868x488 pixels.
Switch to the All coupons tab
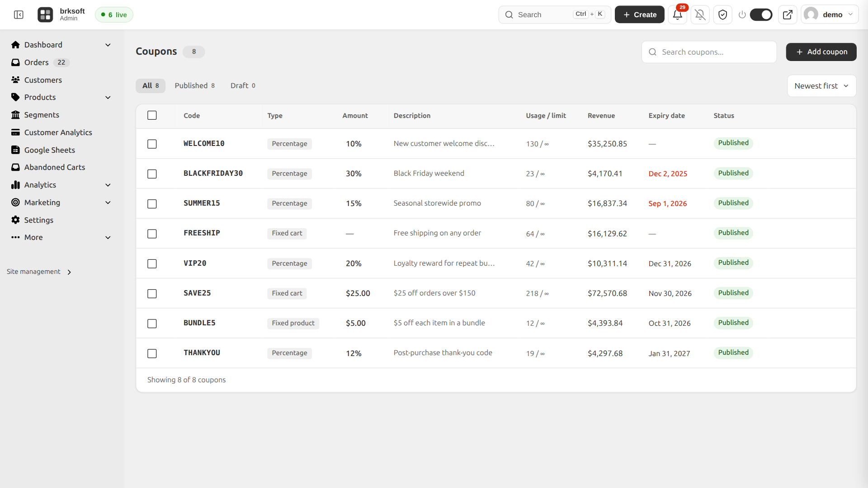pos(151,86)
